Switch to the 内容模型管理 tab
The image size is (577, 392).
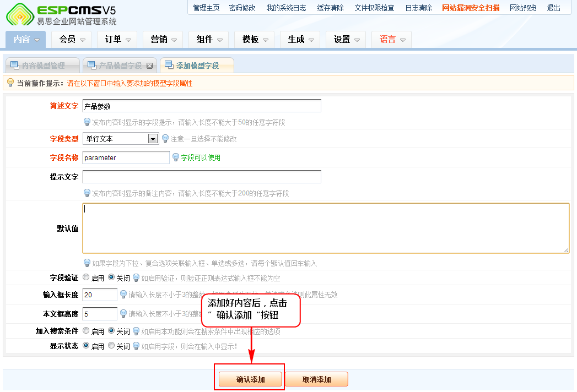click(43, 66)
